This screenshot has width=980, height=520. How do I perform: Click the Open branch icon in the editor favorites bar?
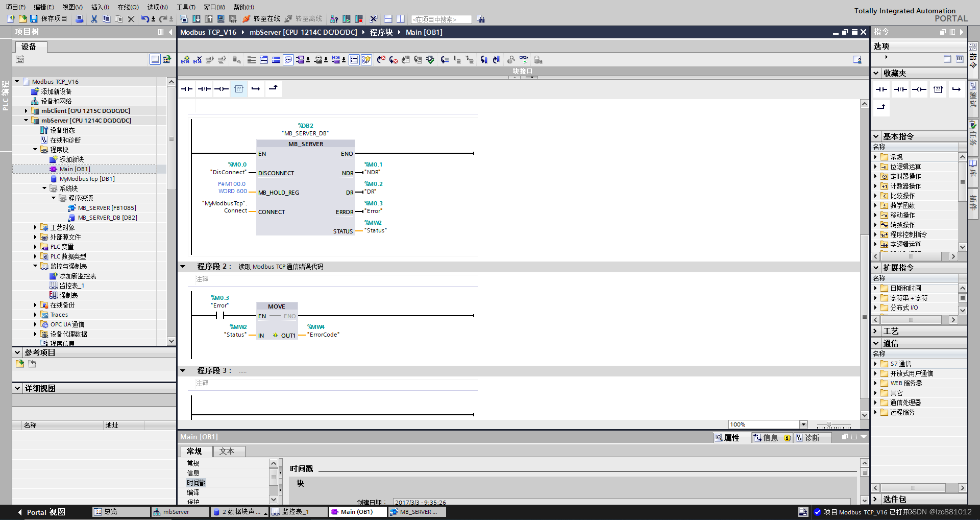(256, 89)
